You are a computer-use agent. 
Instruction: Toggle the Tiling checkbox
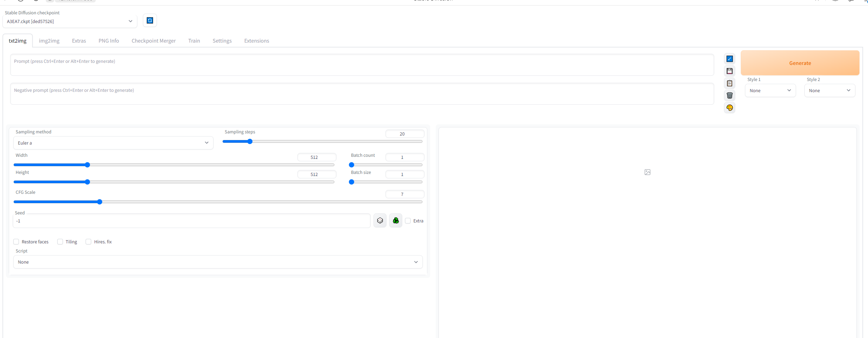pos(60,242)
